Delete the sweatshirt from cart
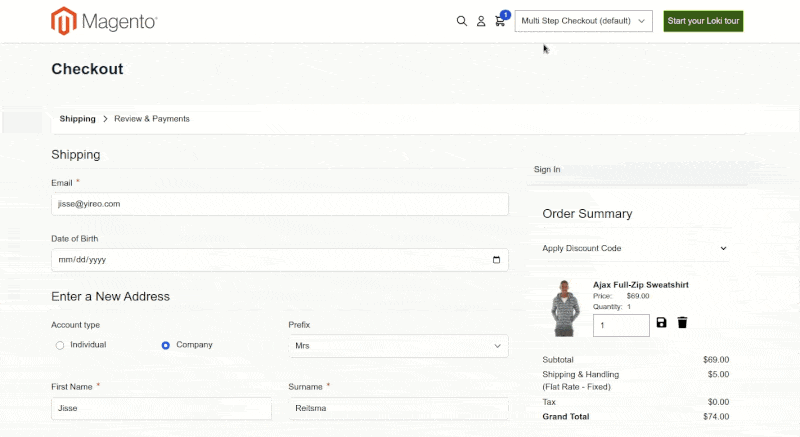 [x=682, y=323]
